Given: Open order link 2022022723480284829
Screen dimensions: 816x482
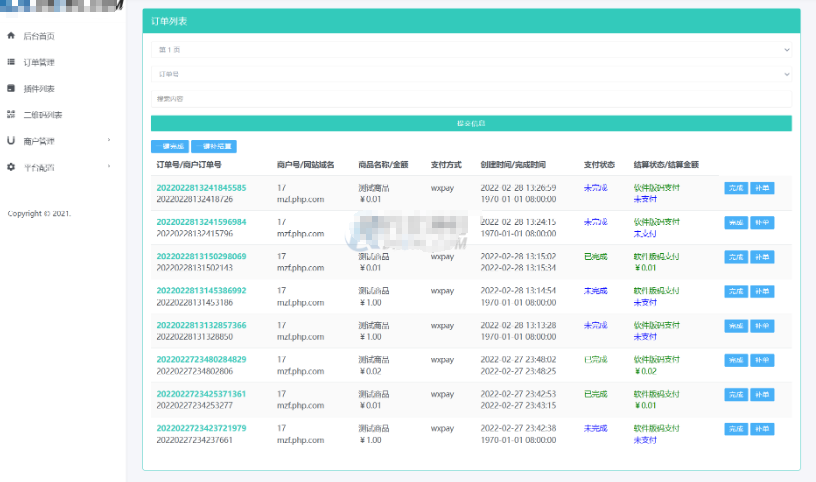Looking at the screenshot, I should click(x=201, y=359).
